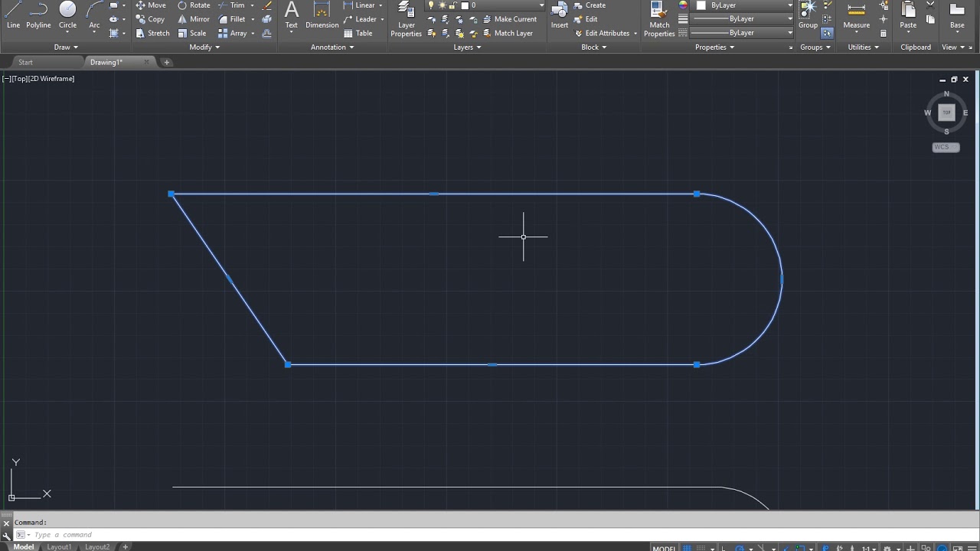Expand the Layers panel
This screenshot has height=551, width=980.
click(467, 47)
